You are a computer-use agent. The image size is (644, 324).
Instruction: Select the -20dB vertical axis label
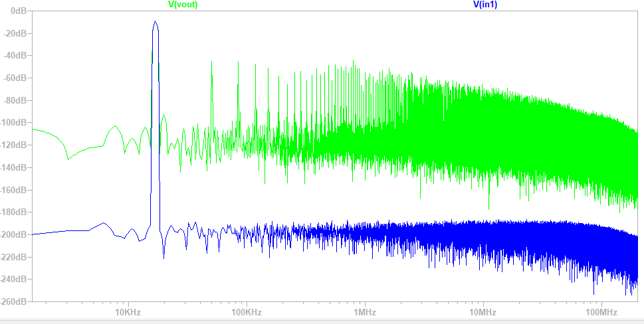coord(16,33)
